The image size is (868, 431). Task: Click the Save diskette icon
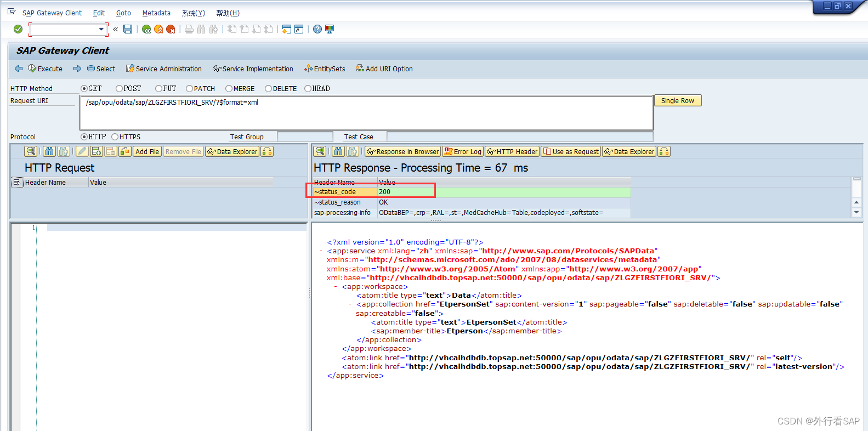(128, 29)
